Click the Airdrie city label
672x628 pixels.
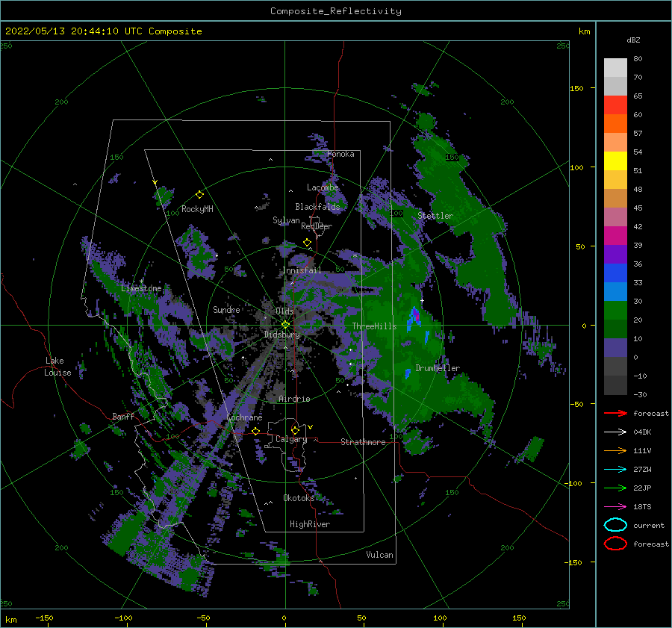pos(294,399)
